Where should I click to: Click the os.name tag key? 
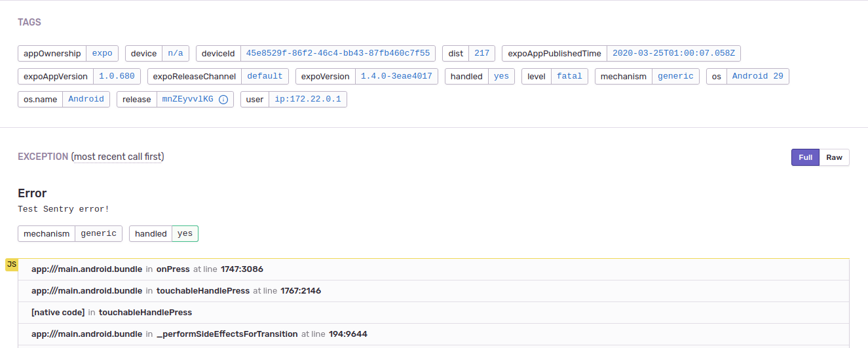pos(41,100)
